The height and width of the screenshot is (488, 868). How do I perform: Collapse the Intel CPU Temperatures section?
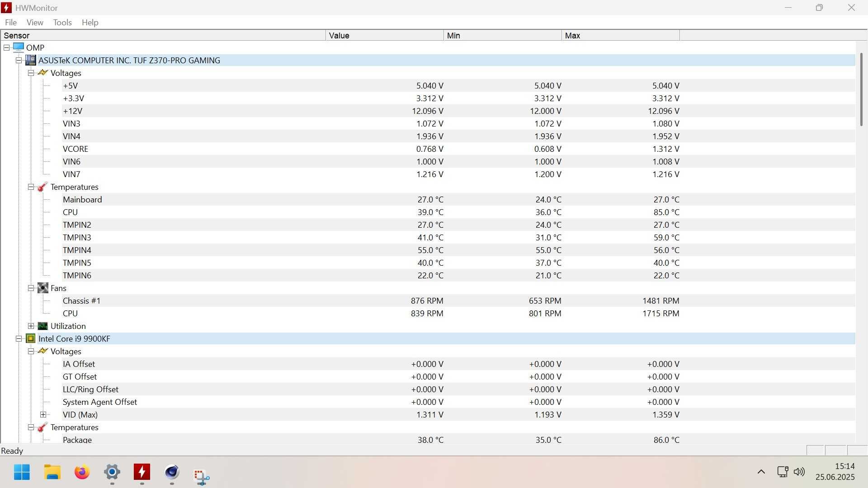[x=31, y=427]
